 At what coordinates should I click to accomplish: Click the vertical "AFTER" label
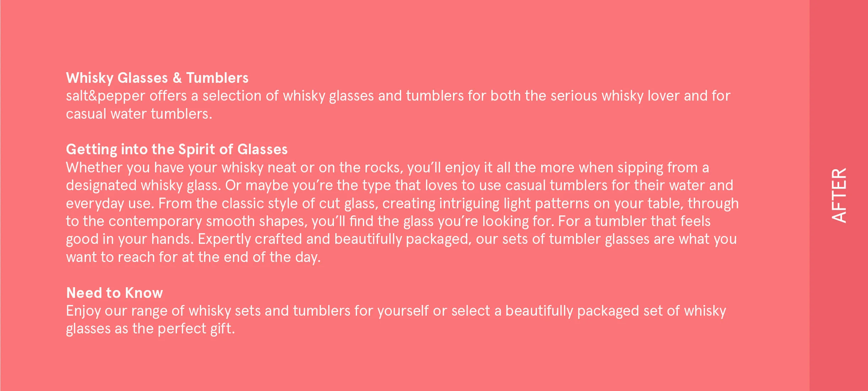coord(839,195)
